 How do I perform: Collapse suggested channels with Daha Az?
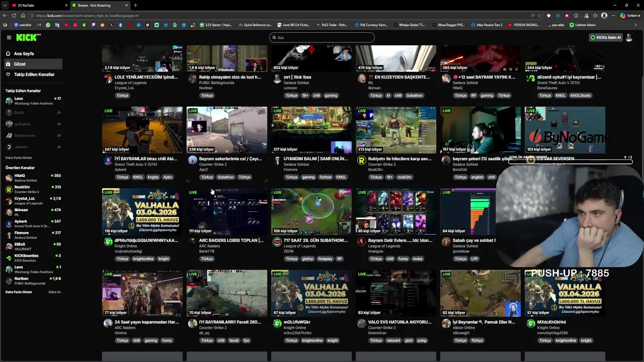tap(54, 292)
